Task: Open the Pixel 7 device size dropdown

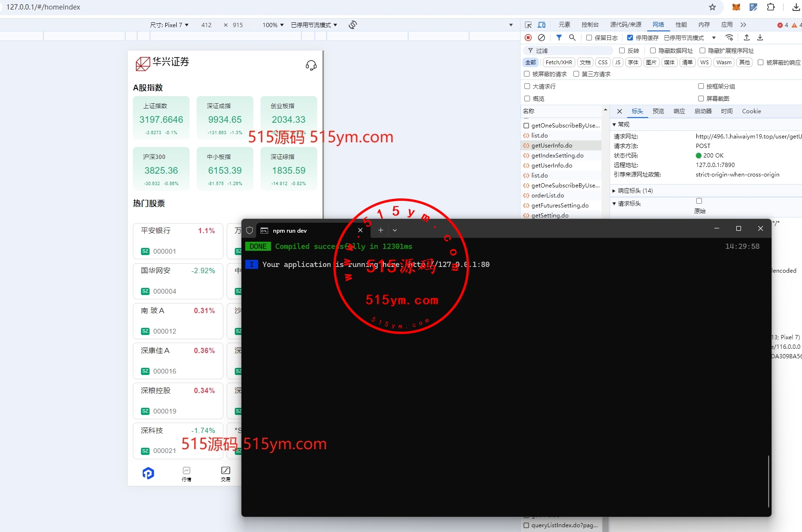Action: [170, 25]
